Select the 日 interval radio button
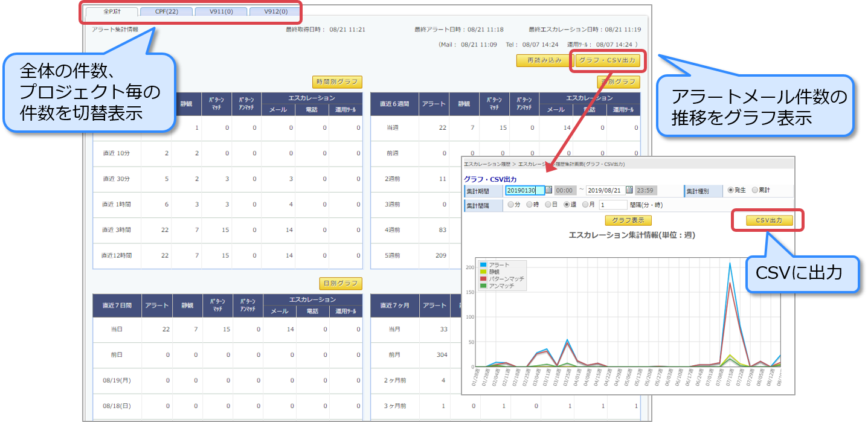 tap(547, 205)
